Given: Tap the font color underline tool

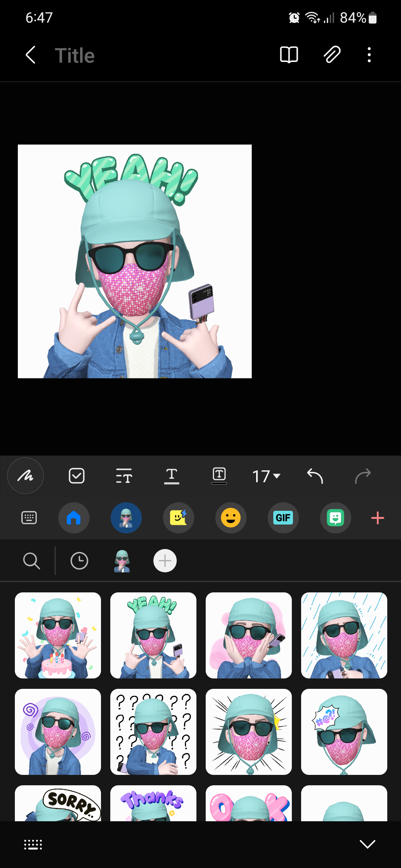Looking at the screenshot, I should [172, 476].
